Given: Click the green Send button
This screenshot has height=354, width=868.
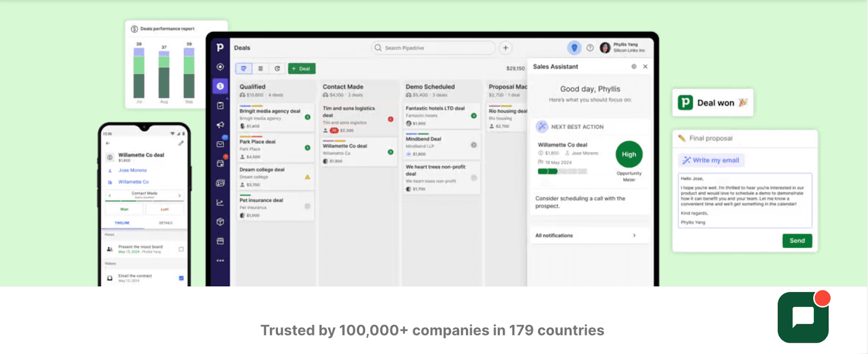Looking at the screenshot, I should [797, 241].
